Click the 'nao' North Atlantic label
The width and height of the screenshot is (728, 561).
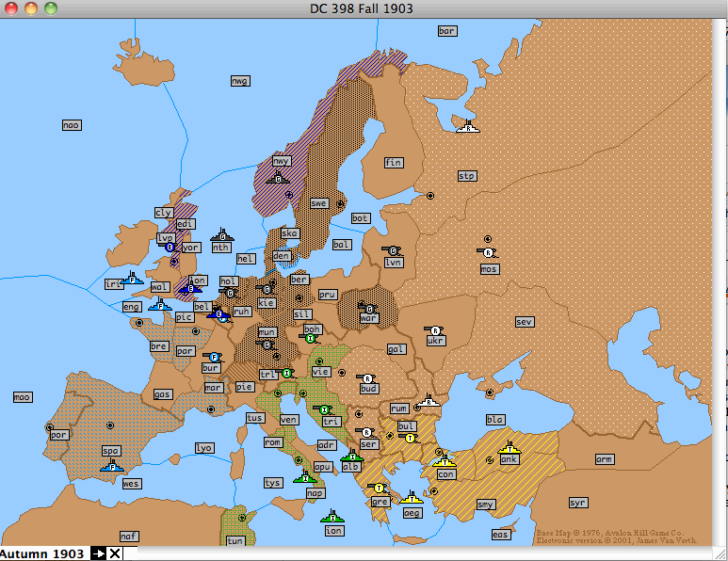tap(72, 125)
